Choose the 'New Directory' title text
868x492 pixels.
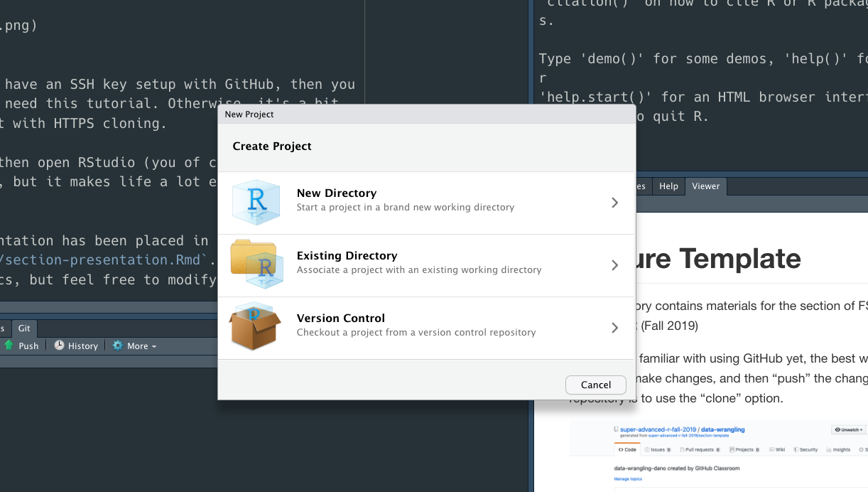tap(337, 193)
